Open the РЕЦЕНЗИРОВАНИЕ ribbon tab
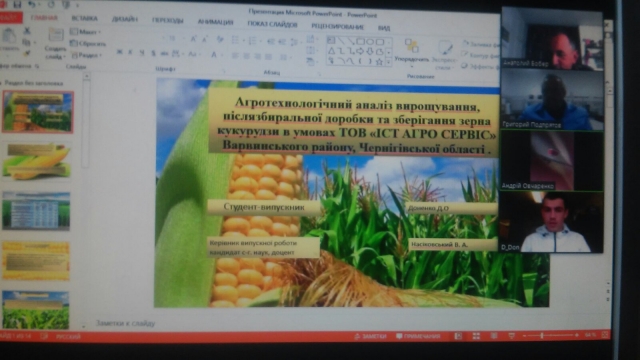Image resolution: width=640 pixels, height=360 pixels. [338, 27]
